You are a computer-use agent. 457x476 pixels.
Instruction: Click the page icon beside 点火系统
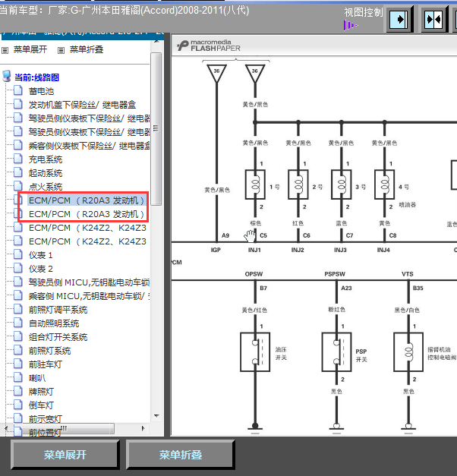point(18,186)
